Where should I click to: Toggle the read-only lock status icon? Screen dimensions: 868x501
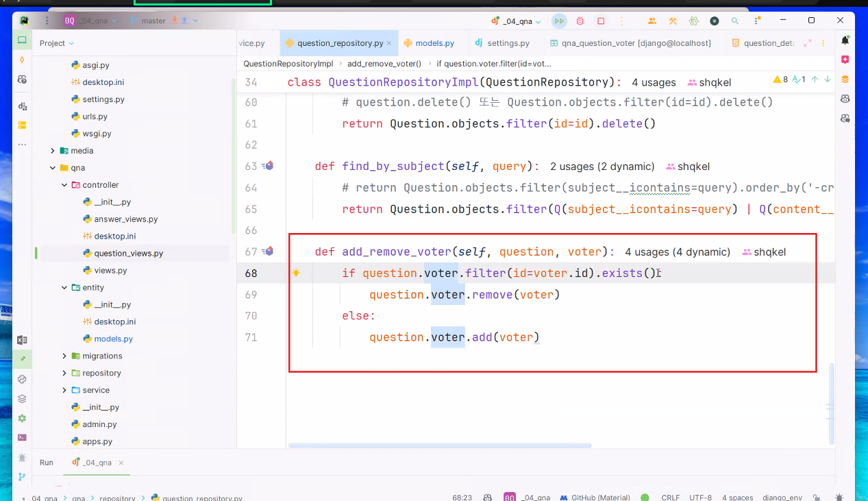click(815, 498)
